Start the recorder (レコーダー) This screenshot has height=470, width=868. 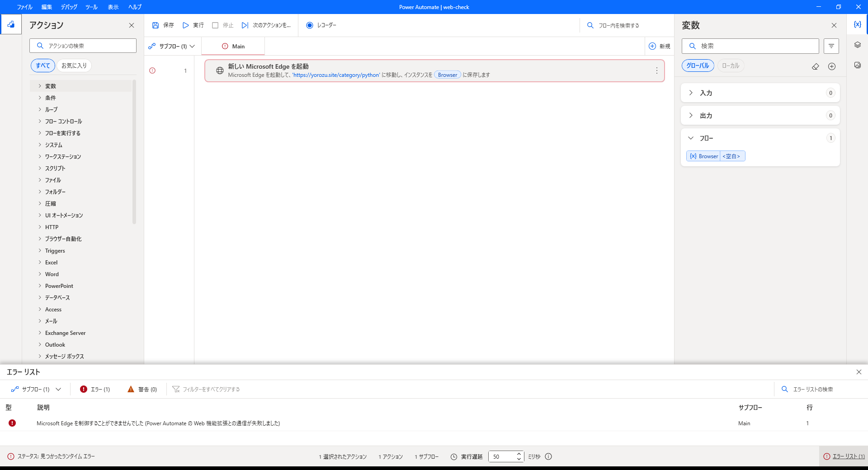[x=321, y=25]
